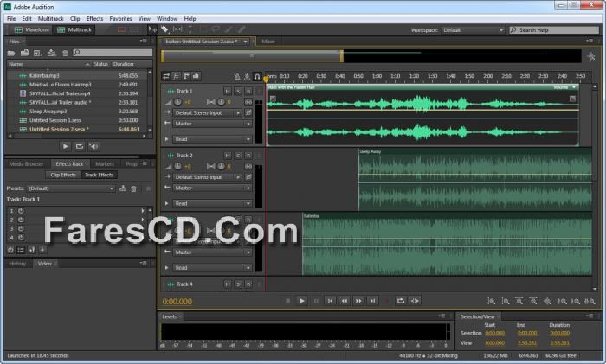Screen dimensions: 606x364
Task: Toggle auto-play speaker icon in Files panel
Action: 93,146
